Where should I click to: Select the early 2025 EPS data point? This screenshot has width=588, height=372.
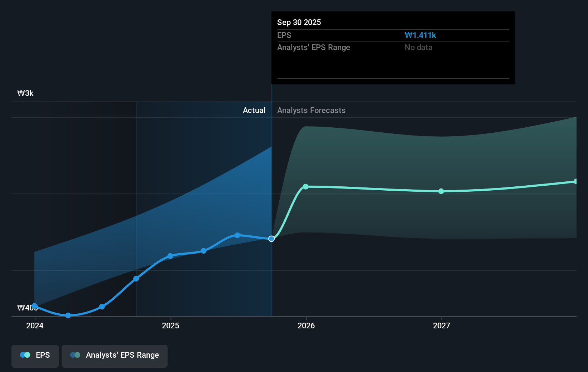[x=170, y=256]
